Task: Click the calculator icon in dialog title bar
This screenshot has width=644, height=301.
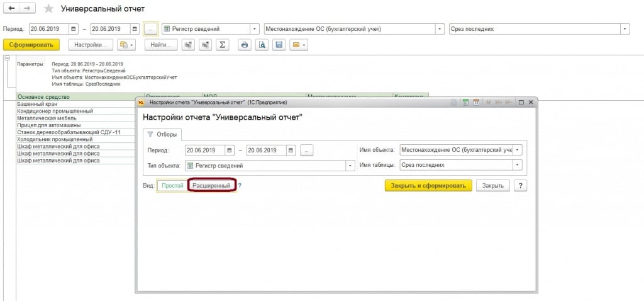Action: pos(465,102)
